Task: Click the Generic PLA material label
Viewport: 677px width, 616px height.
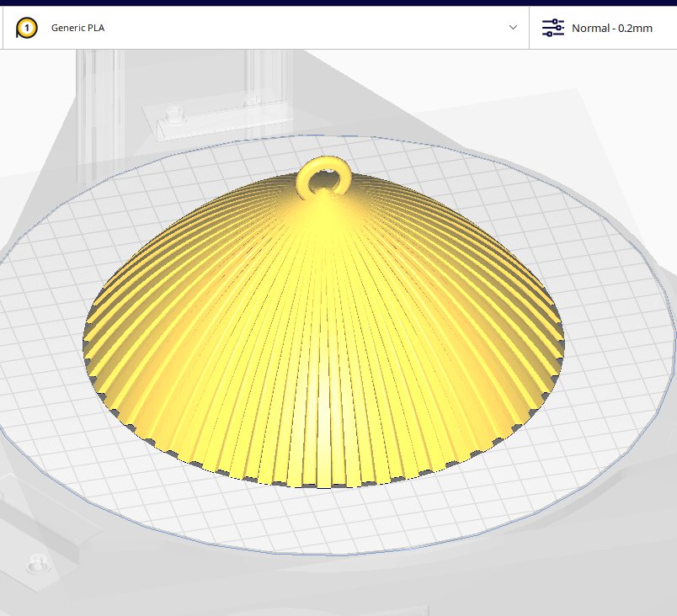Action: [77, 28]
